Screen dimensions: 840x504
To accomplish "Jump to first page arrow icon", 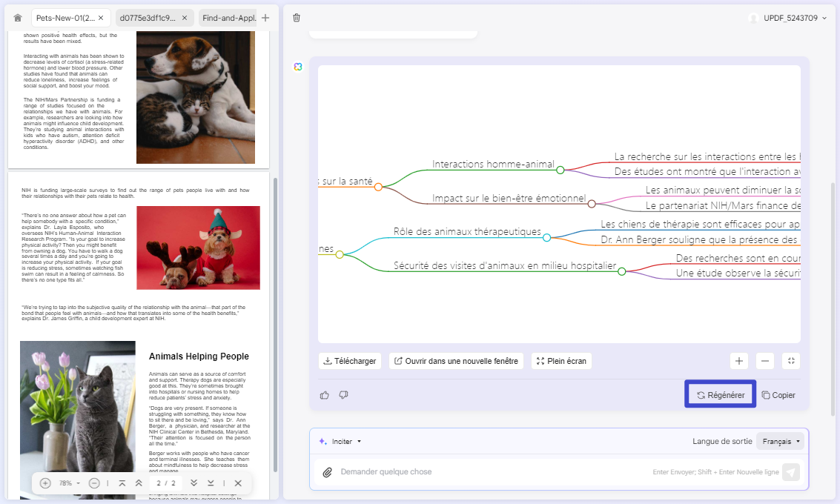I will (122, 483).
